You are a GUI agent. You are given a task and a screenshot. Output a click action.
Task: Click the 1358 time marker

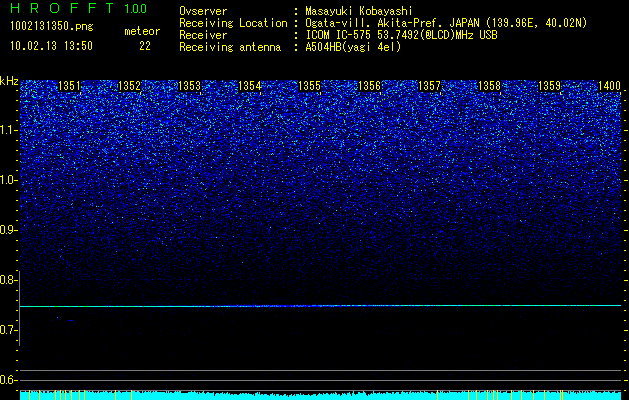(490, 86)
